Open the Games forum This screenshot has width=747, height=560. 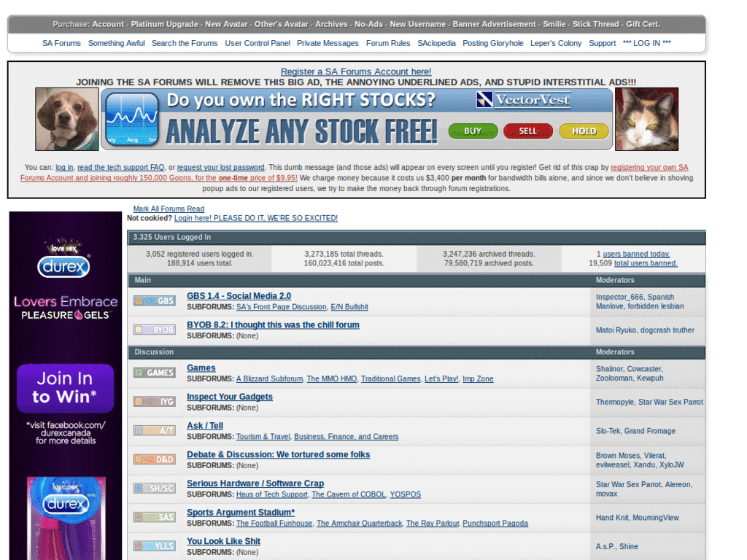pyautogui.click(x=201, y=367)
